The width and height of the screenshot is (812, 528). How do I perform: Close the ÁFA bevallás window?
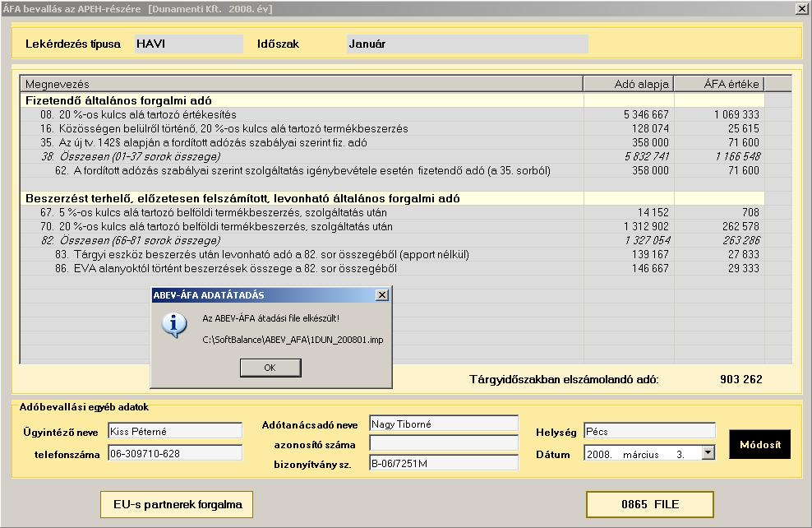[x=802, y=9]
